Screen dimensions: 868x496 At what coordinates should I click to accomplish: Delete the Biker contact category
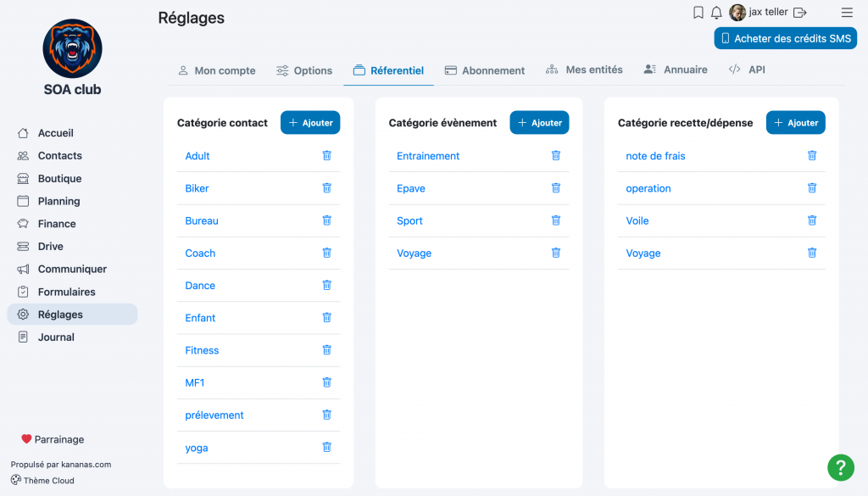coord(326,188)
